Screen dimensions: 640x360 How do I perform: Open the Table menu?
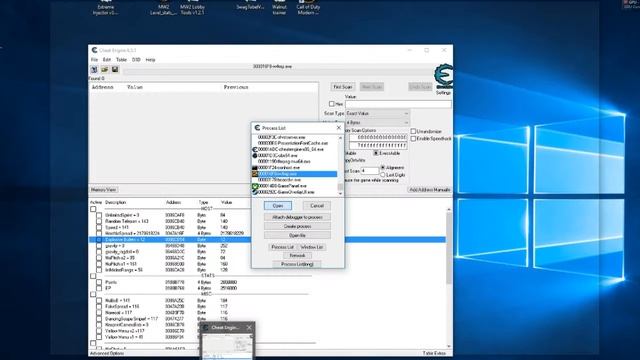click(121, 60)
